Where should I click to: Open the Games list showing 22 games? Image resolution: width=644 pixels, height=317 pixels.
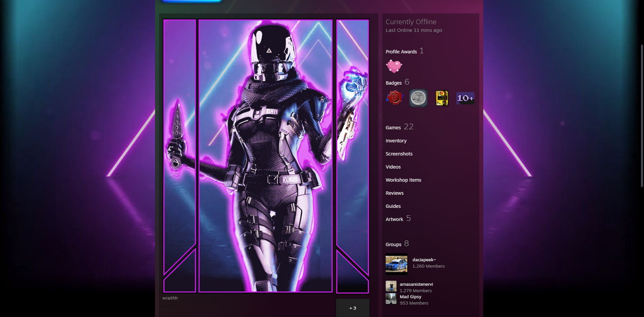tap(393, 128)
